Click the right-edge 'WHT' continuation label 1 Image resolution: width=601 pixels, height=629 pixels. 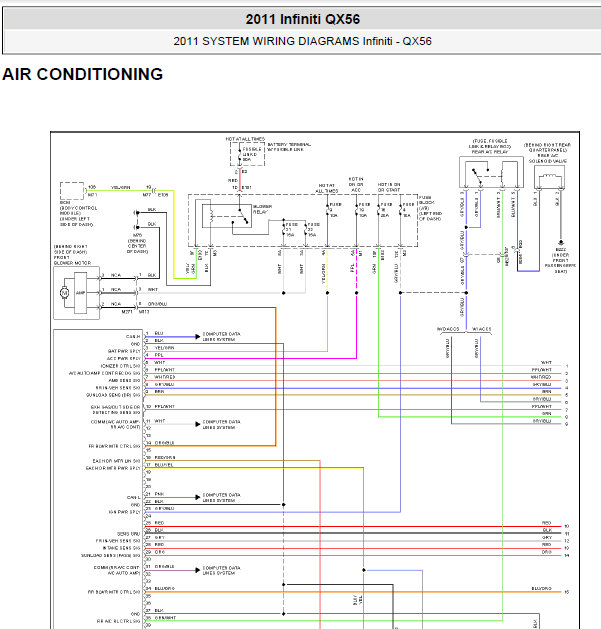click(546, 362)
